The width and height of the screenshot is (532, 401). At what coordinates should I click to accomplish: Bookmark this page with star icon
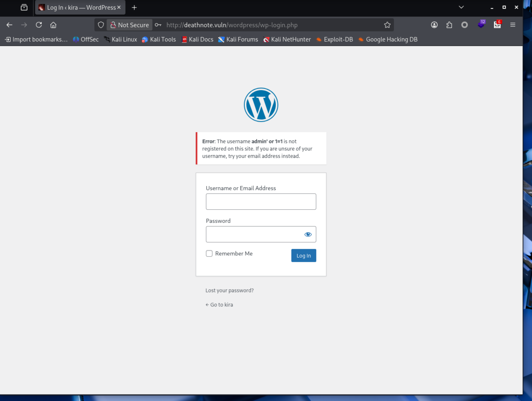click(x=387, y=25)
